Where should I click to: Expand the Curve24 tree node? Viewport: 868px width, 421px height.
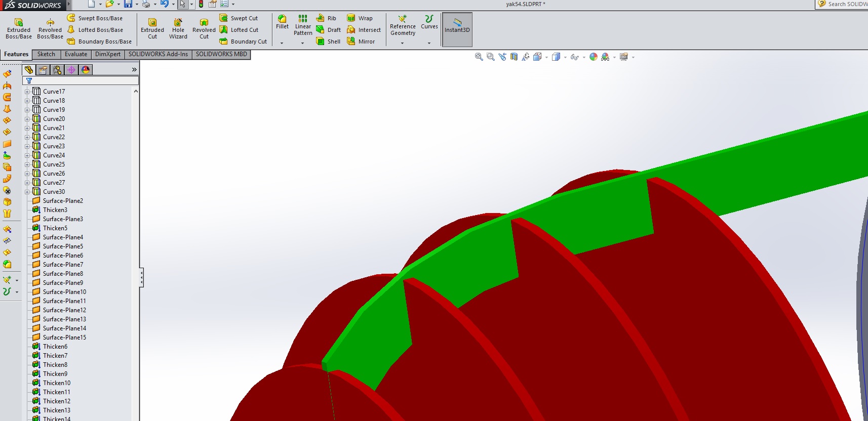click(27, 155)
